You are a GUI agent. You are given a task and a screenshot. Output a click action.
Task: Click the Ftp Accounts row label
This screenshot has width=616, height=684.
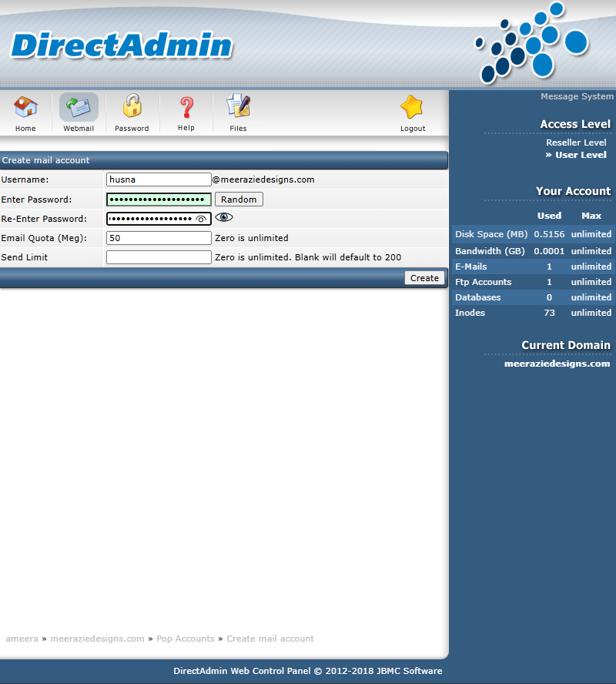pyautogui.click(x=483, y=282)
